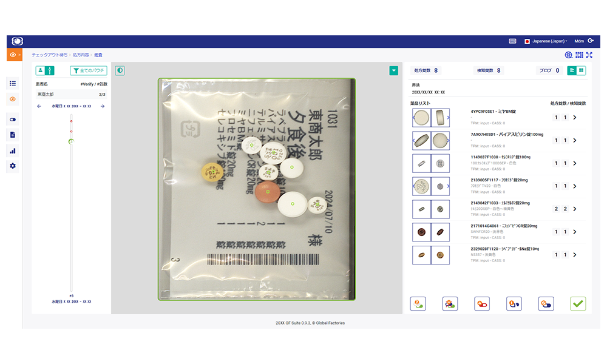The image size is (607, 364).
Task: Click the red capsule warning action icon
Action: point(482,304)
